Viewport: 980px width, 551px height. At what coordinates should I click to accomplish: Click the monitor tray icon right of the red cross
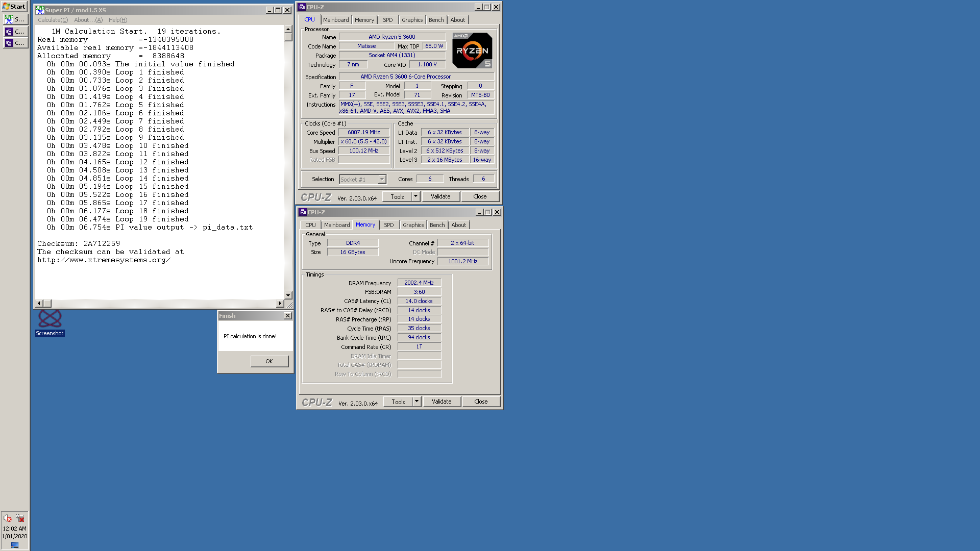tap(20, 518)
